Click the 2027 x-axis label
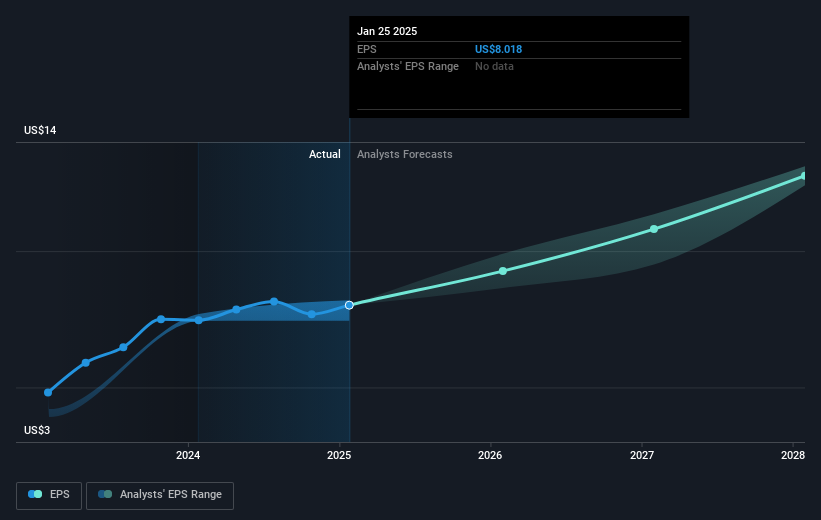The width and height of the screenshot is (821, 520). (x=642, y=455)
